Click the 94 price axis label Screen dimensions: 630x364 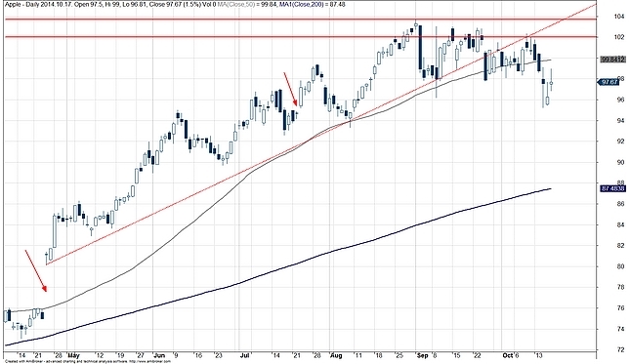(620, 120)
